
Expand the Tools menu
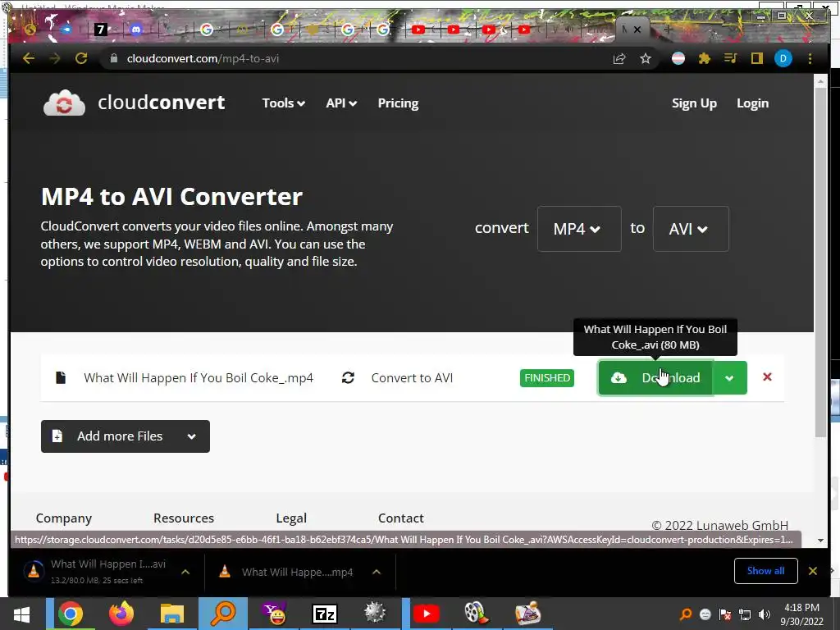[x=283, y=103]
